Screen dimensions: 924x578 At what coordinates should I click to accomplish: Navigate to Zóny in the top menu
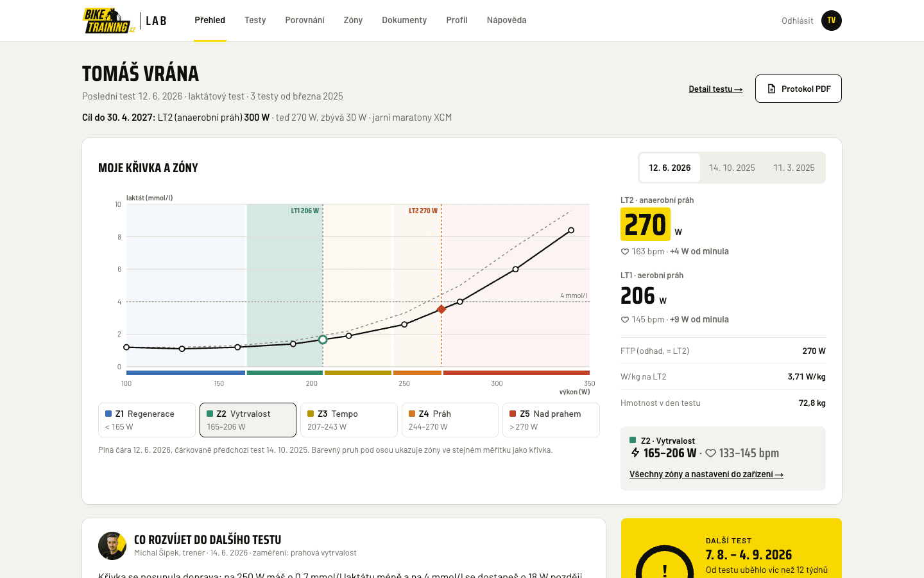click(x=353, y=21)
